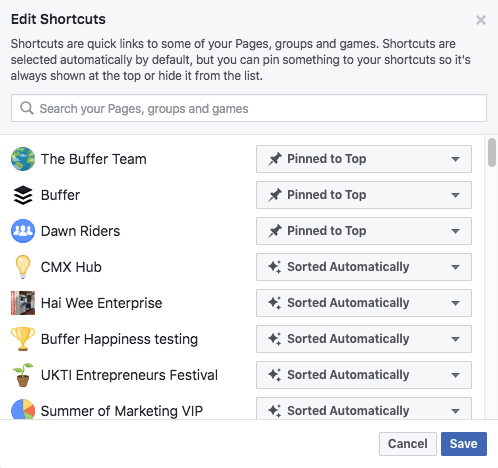This screenshot has height=468, width=498.
Task: Expand Sorted Automatically dropdown for Hai Wee Enterprise
Action: (364, 303)
